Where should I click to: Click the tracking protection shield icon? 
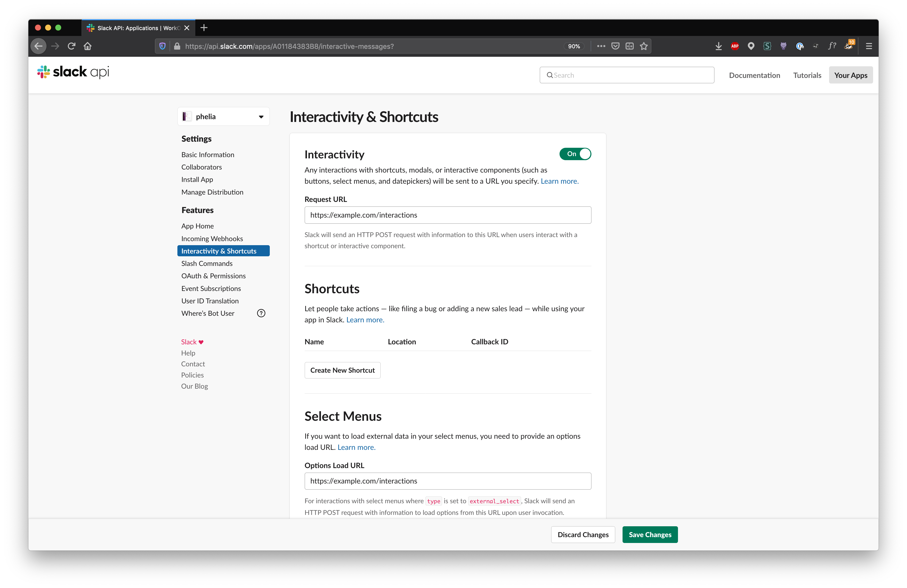pos(162,46)
